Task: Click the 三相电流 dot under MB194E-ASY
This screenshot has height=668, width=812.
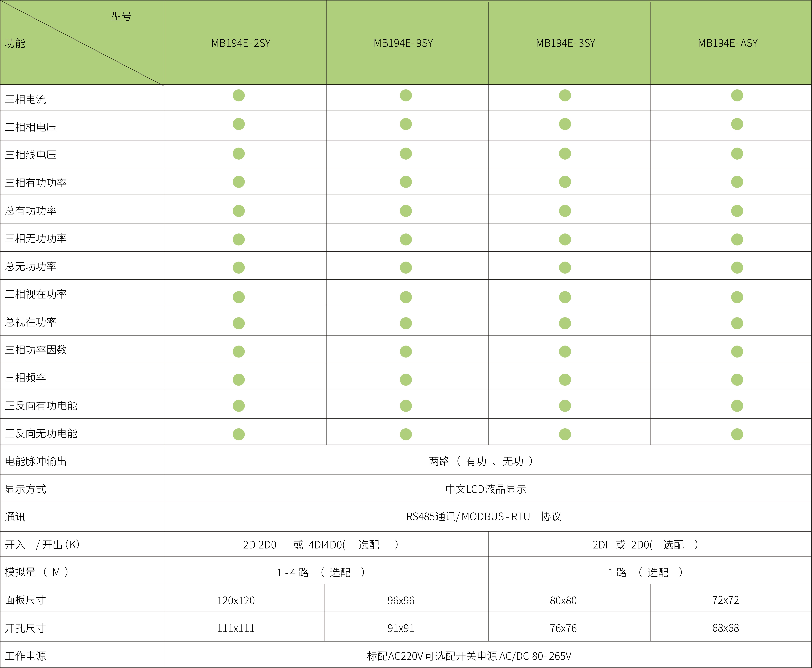Action: [737, 95]
